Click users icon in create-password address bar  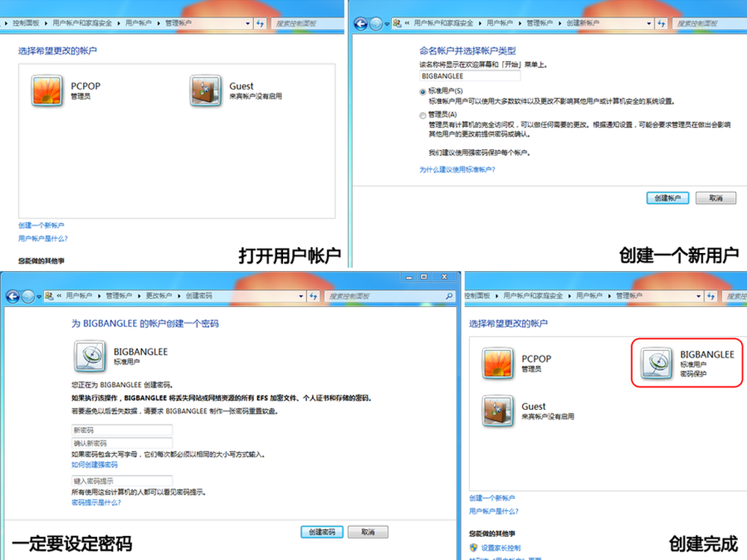pos(49,296)
